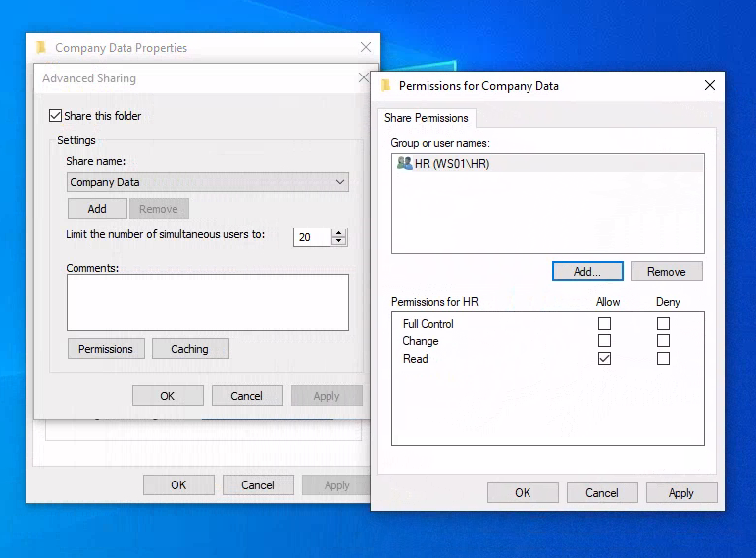Increase simultaneous users limit with up arrow
The image size is (756, 558).
tap(339, 232)
